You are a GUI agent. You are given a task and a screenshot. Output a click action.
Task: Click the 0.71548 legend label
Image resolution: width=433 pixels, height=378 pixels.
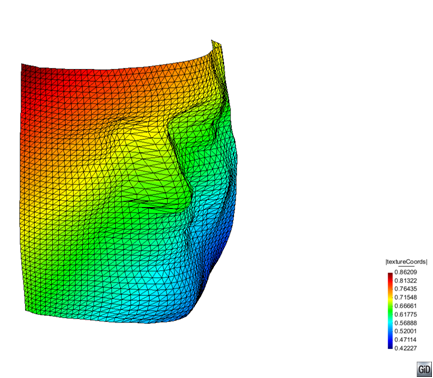click(x=406, y=297)
